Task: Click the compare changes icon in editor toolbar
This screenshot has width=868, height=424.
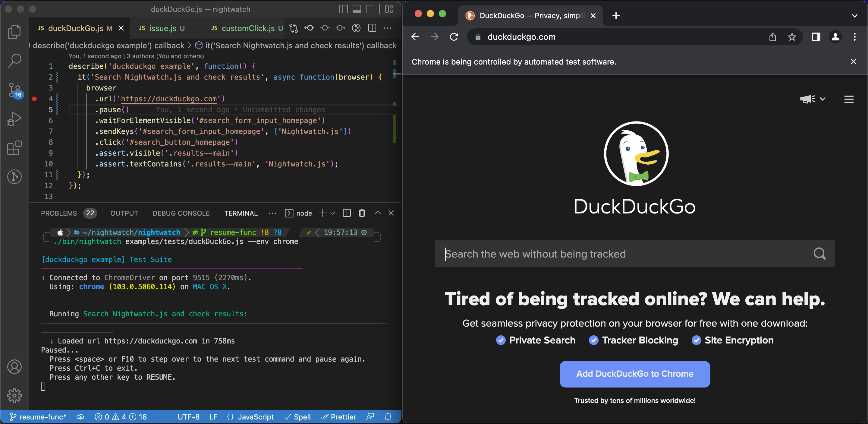Action: (294, 28)
